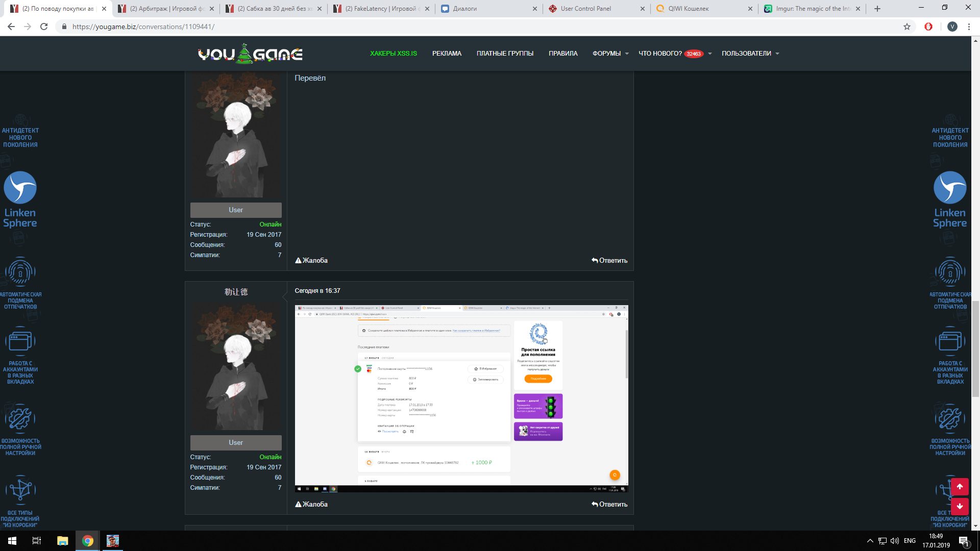Open the Chrome three-dot menu

[969, 27]
